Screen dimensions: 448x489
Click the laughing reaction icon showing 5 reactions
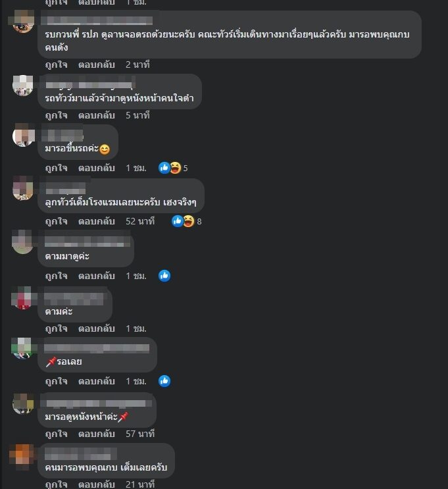176,168
